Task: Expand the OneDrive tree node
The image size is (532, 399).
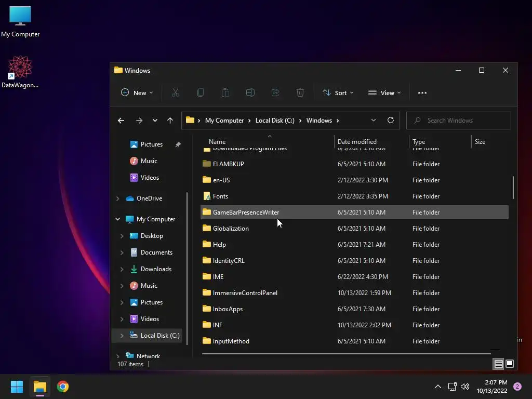Action: (x=118, y=198)
